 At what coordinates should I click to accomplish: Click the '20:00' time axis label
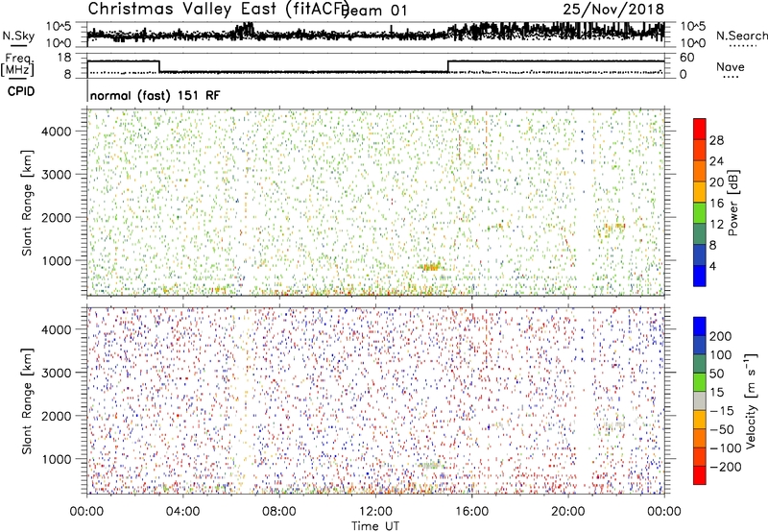(x=568, y=512)
